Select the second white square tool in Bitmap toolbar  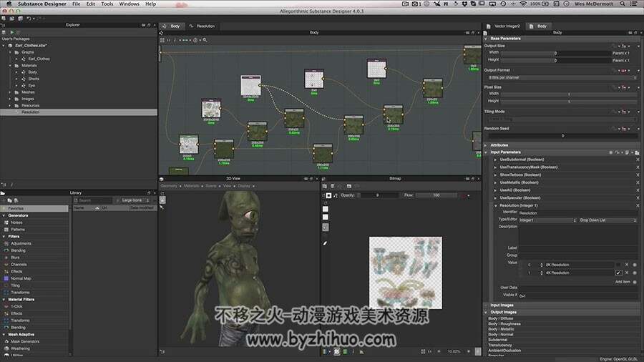click(326, 217)
